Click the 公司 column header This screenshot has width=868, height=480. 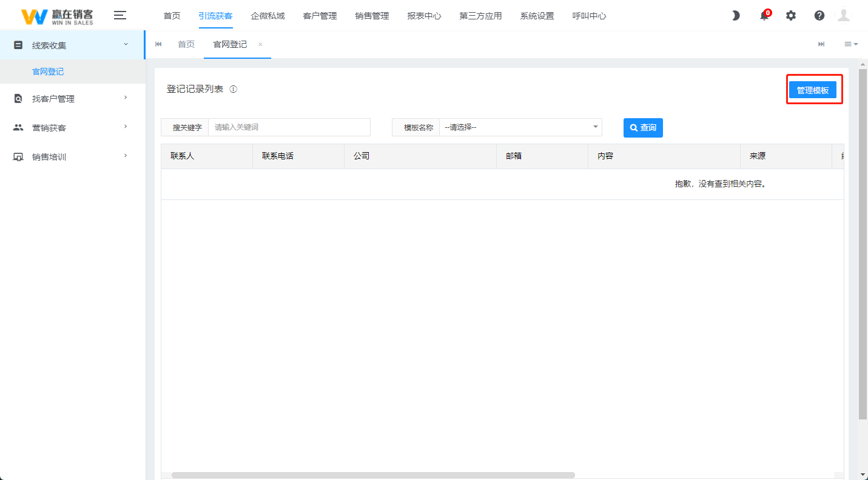tap(420, 156)
